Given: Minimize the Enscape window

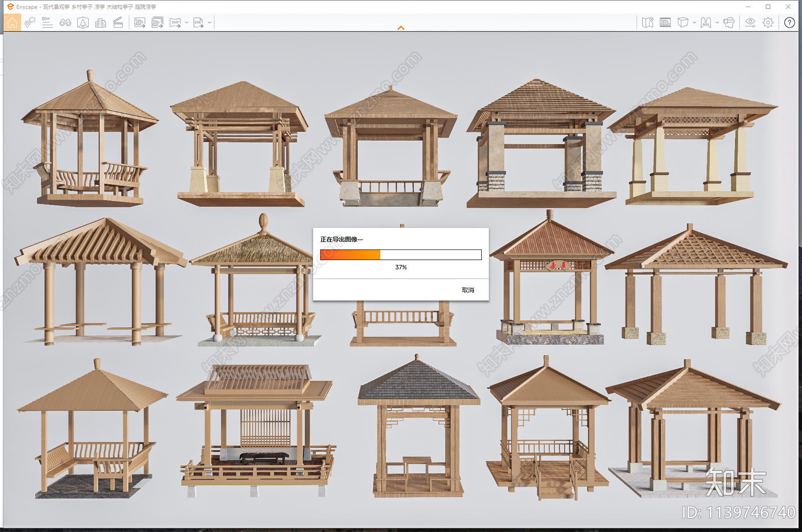Looking at the screenshot, I should [x=748, y=7].
